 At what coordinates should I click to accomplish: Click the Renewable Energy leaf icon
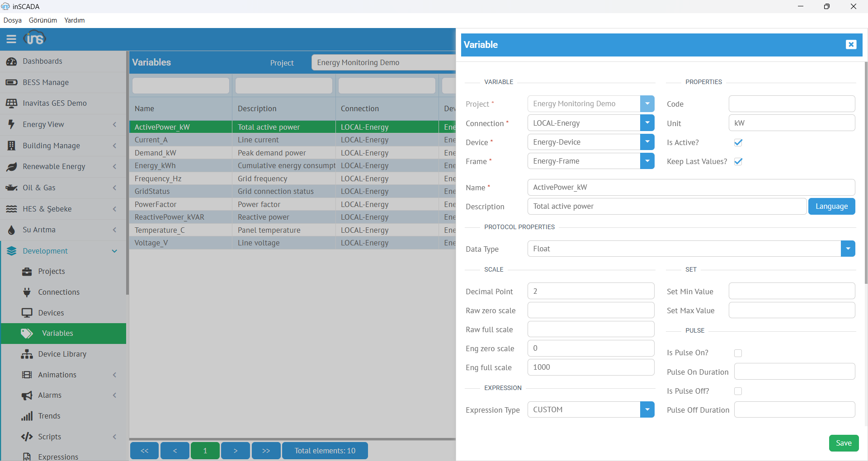coord(11,167)
